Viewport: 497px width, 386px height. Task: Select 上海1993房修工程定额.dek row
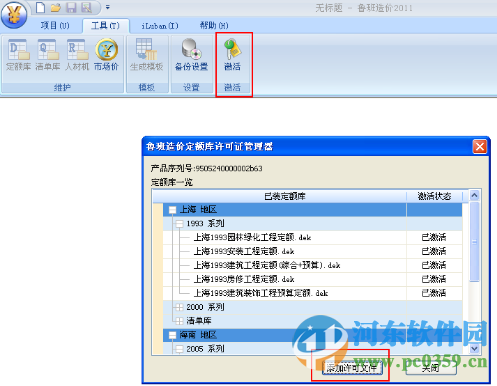(x=312, y=279)
